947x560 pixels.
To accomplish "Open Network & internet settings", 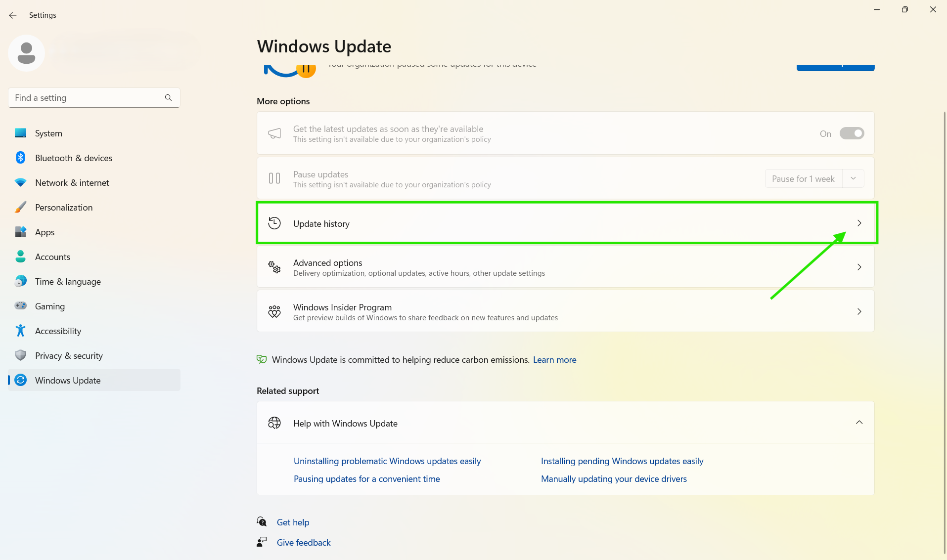I will (94, 183).
